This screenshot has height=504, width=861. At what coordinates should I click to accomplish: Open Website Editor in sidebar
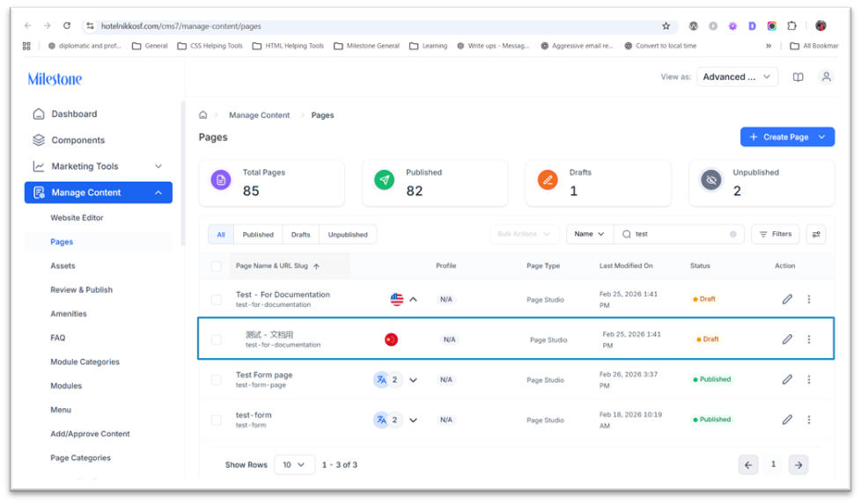pos(77,218)
